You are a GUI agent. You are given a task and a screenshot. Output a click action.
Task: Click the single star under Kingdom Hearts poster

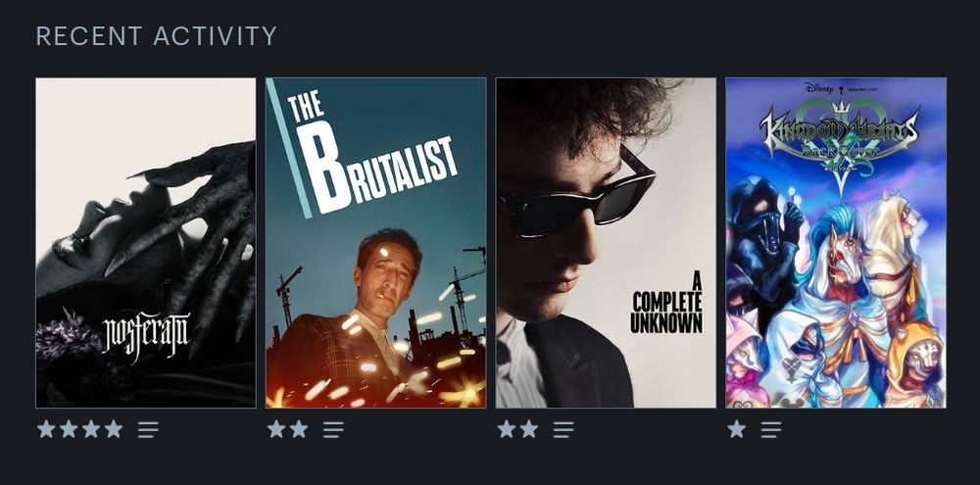[737, 429]
